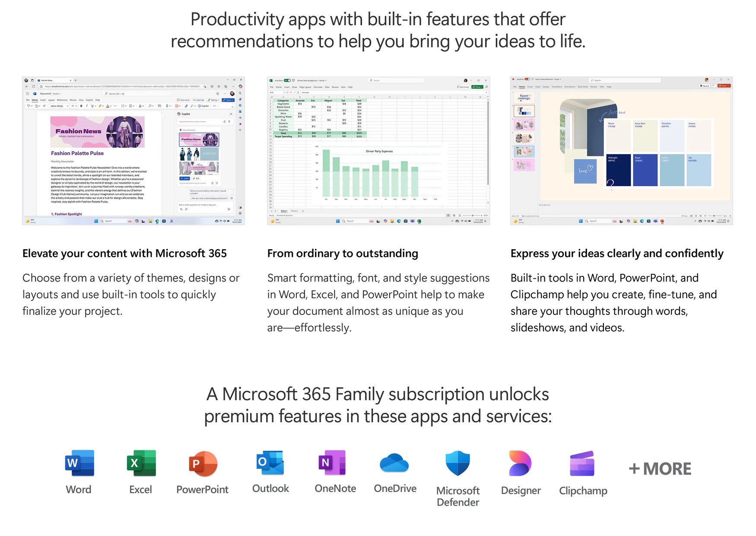The height and width of the screenshot is (536, 756).
Task: Click Edge icon in Word window taskbar
Action: click(x=157, y=221)
